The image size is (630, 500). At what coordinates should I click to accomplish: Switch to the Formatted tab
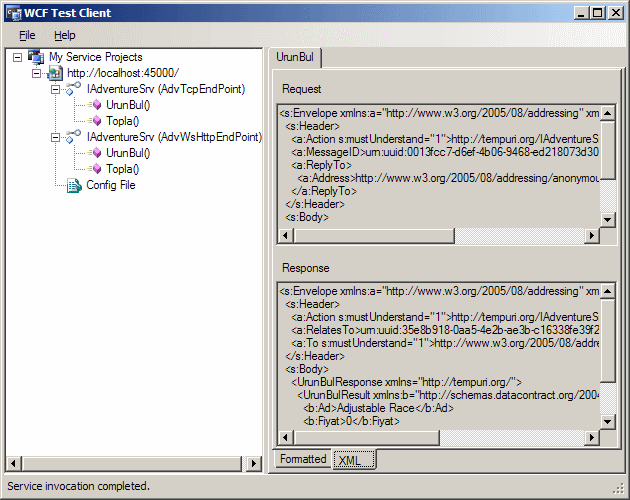(x=302, y=459)
